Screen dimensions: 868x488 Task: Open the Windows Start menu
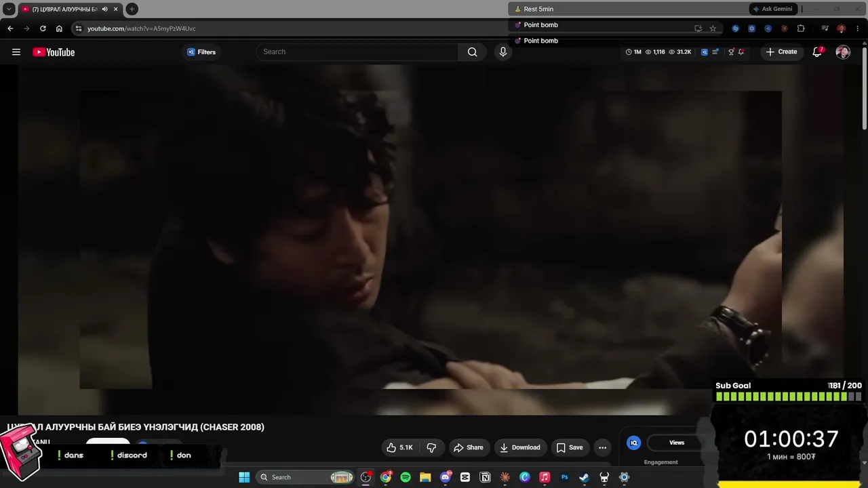[x=244, y=477]
